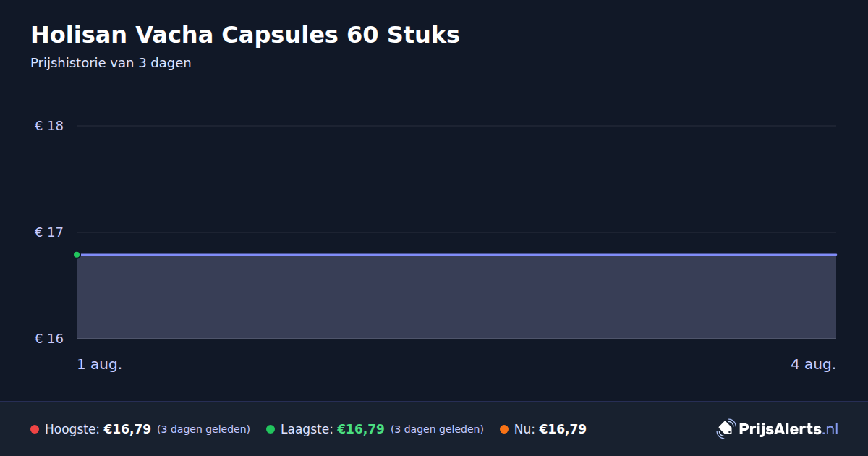Click the shaded area under the price line
868x456 pixels.
tap(456, 297)
